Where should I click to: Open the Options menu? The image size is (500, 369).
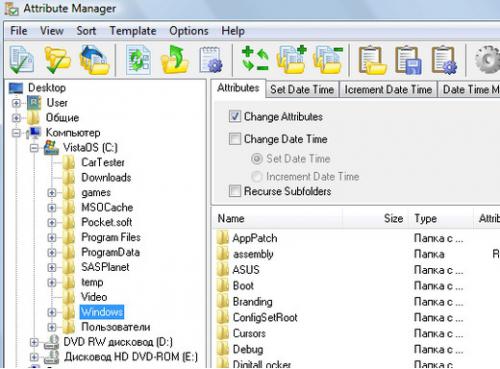click(189, 31)
